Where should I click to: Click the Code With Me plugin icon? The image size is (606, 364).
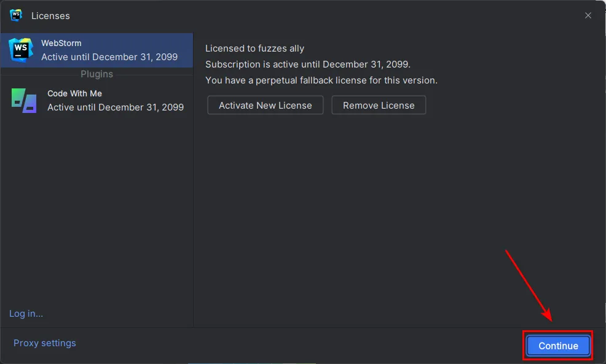[x=24, y=100]
